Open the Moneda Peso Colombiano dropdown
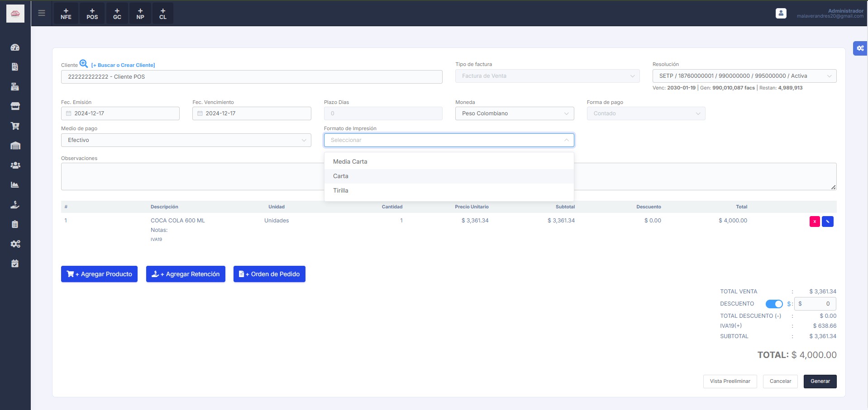This screenshot has width=868, height=410. [x=514, y=113]
